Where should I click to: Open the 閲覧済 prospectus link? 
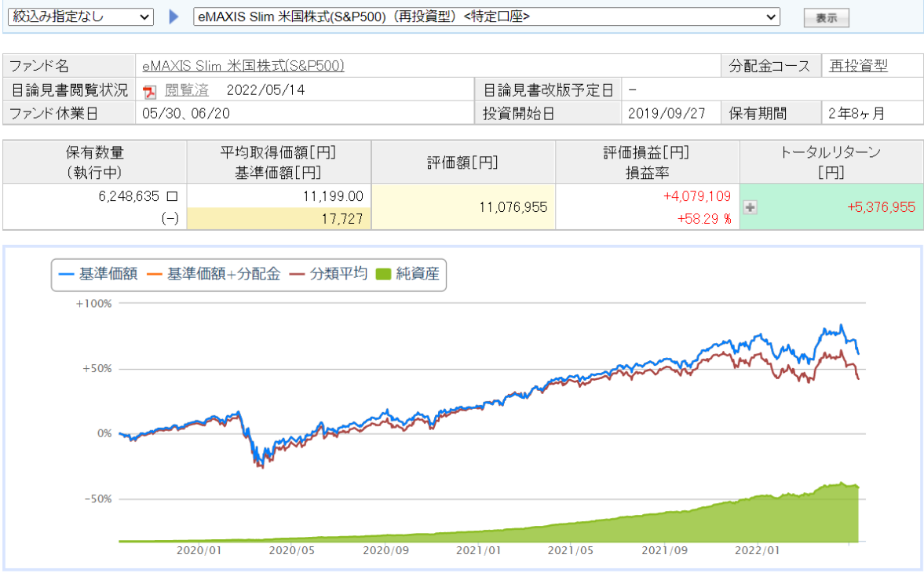click(x=187, y=89)
